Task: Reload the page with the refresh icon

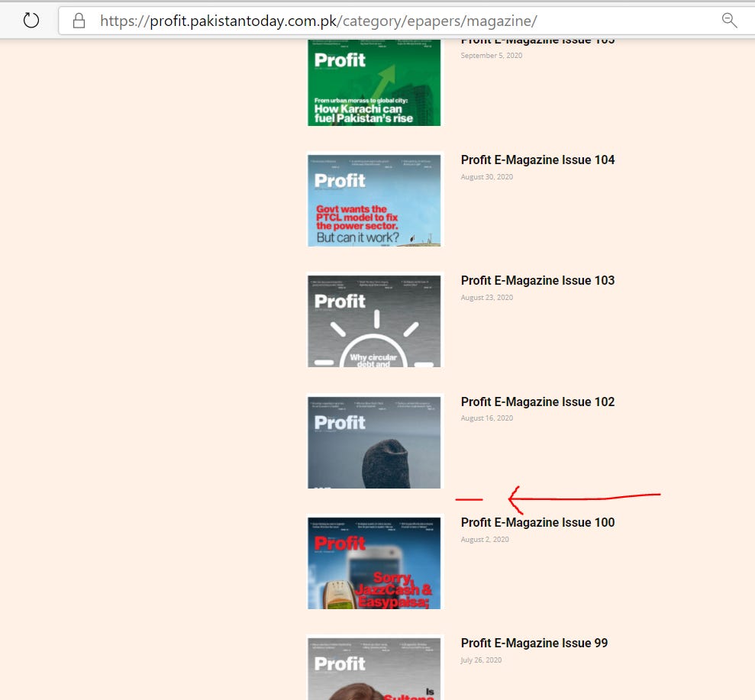Action: (31, 20)
